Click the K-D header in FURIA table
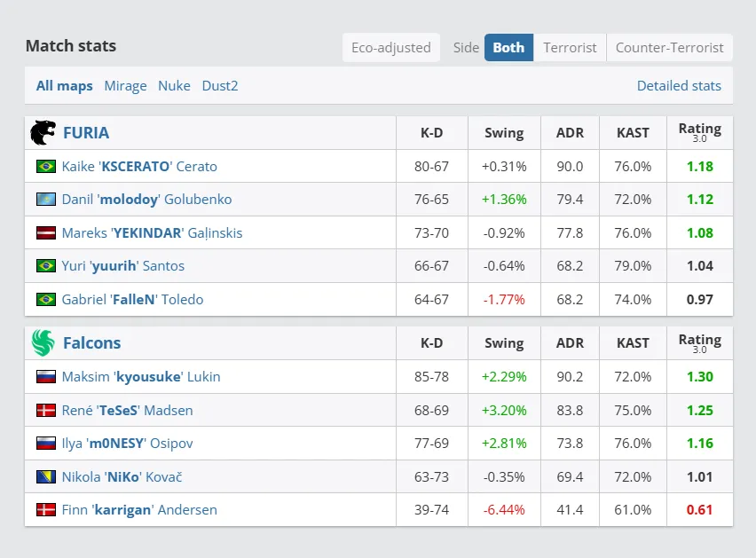 (431, 132)
